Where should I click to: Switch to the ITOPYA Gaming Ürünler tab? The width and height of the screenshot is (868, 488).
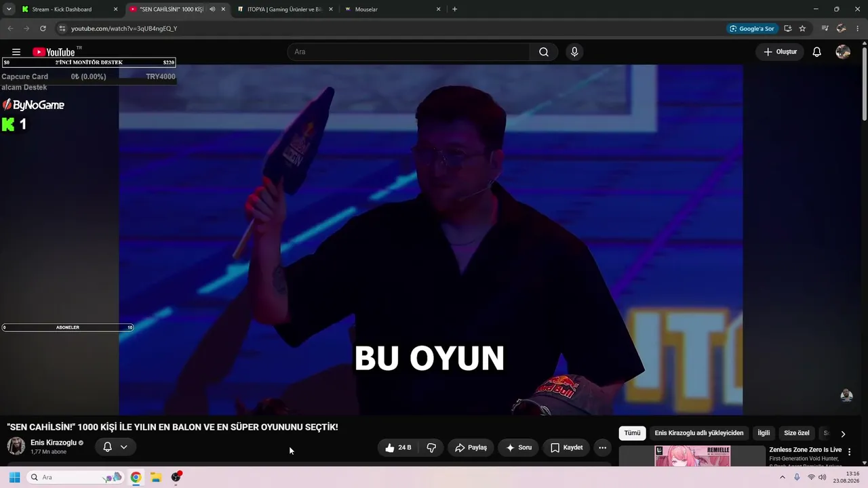coord(285,9)
